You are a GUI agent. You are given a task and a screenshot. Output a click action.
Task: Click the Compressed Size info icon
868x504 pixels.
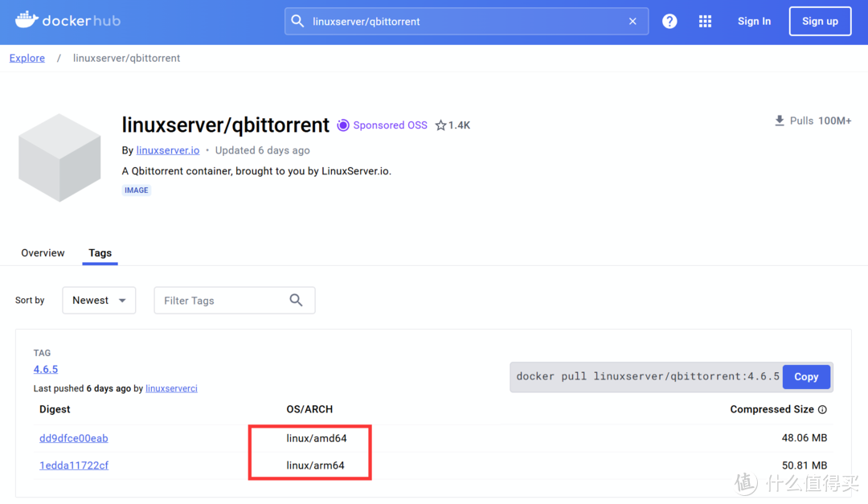[822, 410]
